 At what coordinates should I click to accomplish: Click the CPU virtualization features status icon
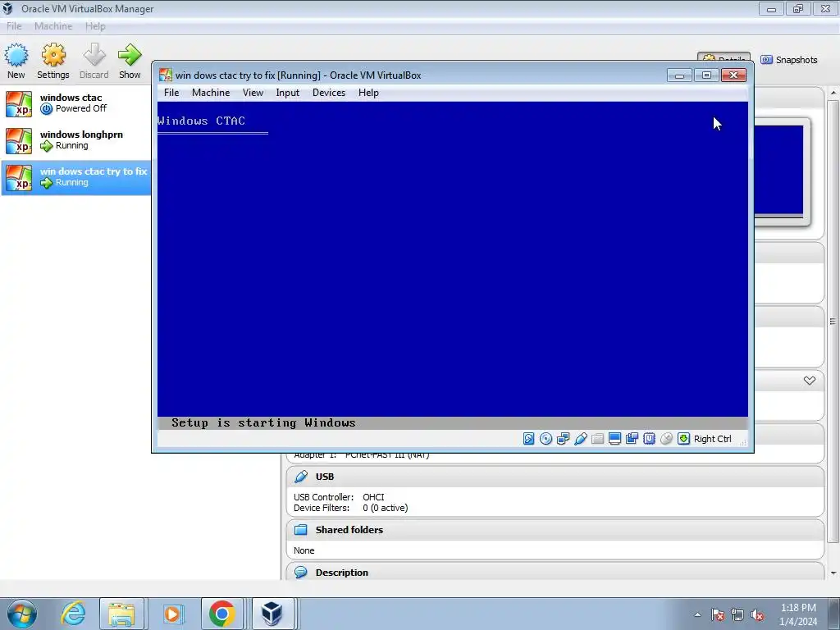pyautogui.click(x=650, y=439)
